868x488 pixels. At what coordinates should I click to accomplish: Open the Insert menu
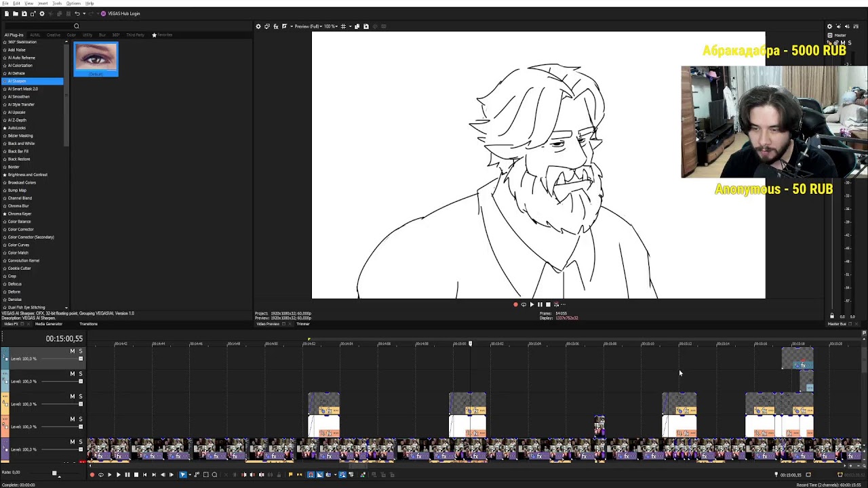click(43, 3)
